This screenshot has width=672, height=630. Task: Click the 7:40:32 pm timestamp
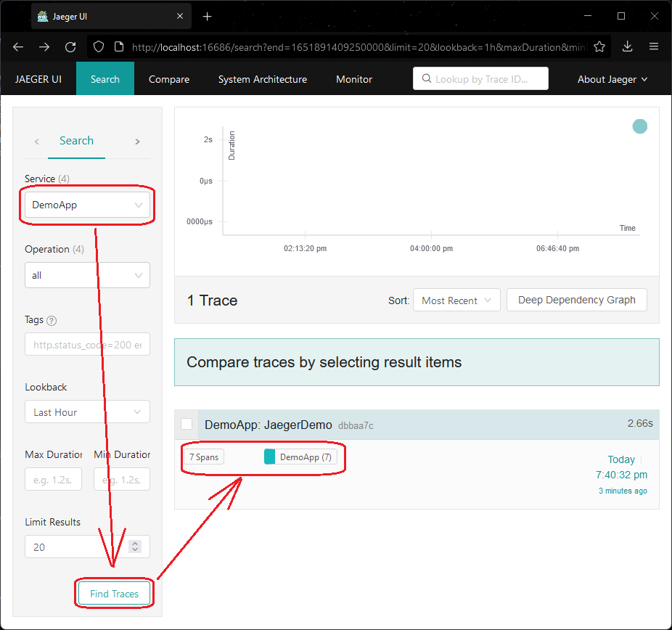[x=621, y=475]
